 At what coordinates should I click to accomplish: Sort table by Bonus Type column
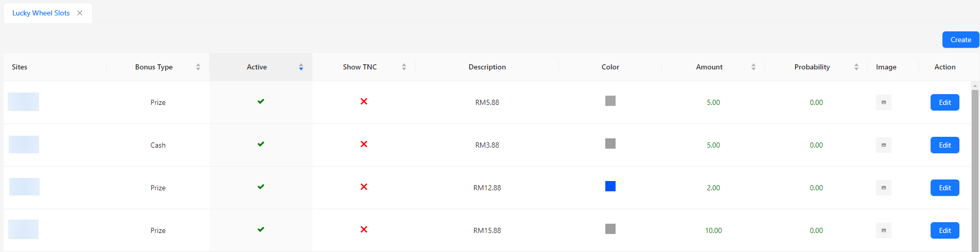(198, 67)
